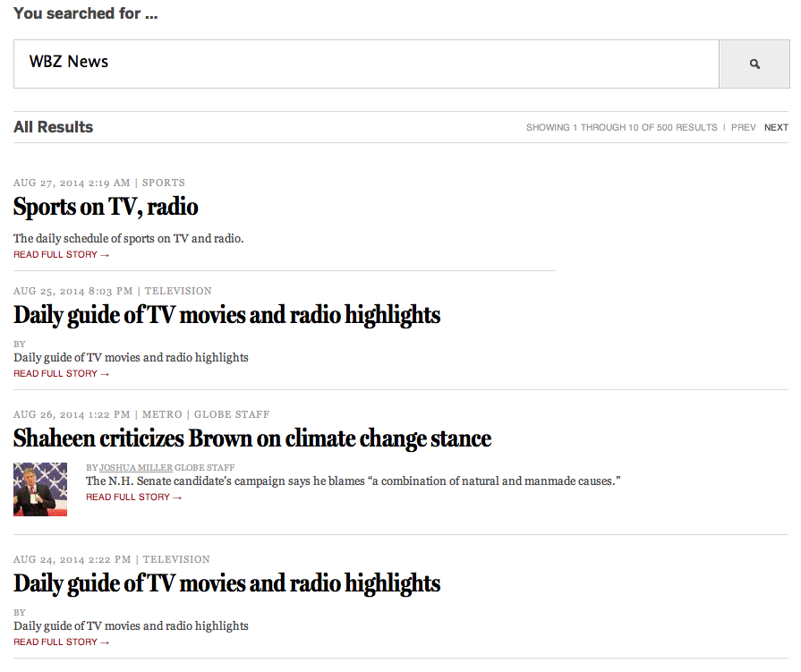Read full story for the Shaheen article
Image resolution: width=801 pixels, height=672 pixels.
click(133, 498)
